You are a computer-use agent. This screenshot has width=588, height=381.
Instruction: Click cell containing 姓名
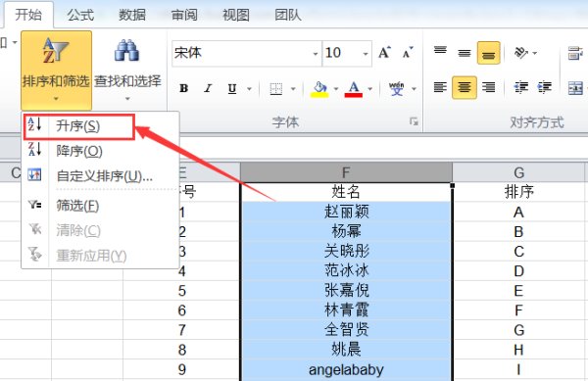tap(346, 192)
